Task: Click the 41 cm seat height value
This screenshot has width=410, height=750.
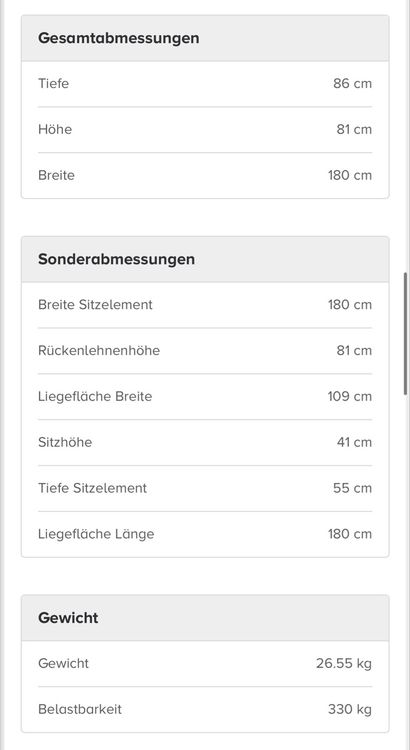Action: 354,442
